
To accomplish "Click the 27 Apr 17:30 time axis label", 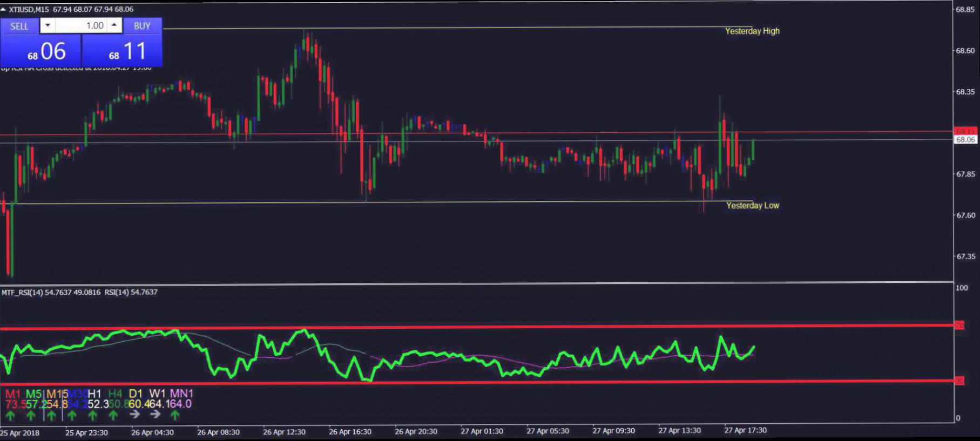I will [x=745, y=431].
